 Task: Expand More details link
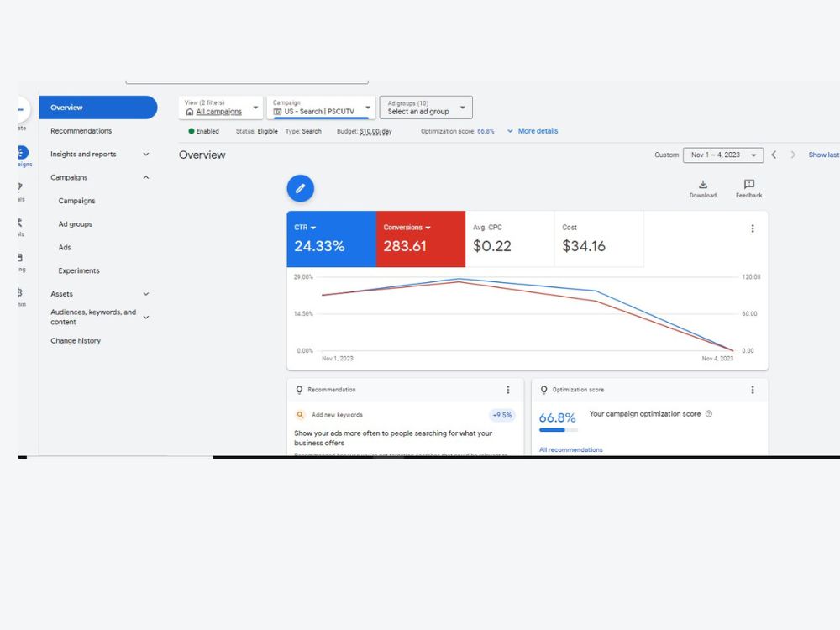[x=533, y=131]
